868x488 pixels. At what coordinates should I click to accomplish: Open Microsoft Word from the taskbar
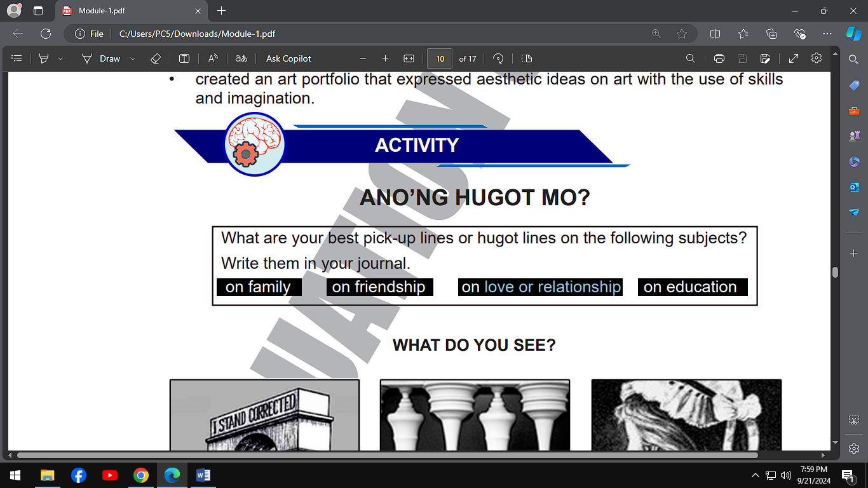point(203,475)
